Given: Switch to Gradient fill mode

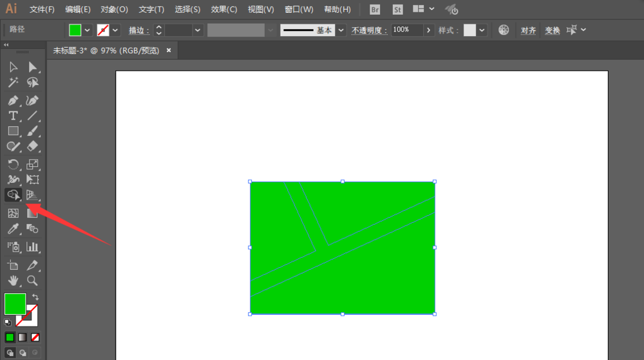Looking at the screenshot, I should pos(23,337).
